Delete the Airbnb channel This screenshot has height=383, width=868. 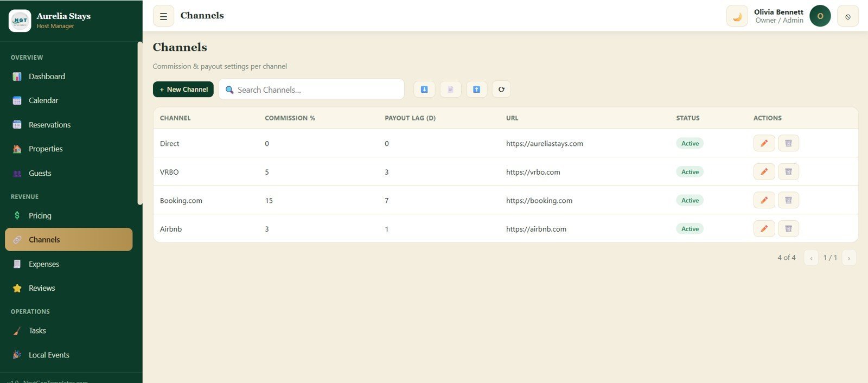[x=788, y=229]
